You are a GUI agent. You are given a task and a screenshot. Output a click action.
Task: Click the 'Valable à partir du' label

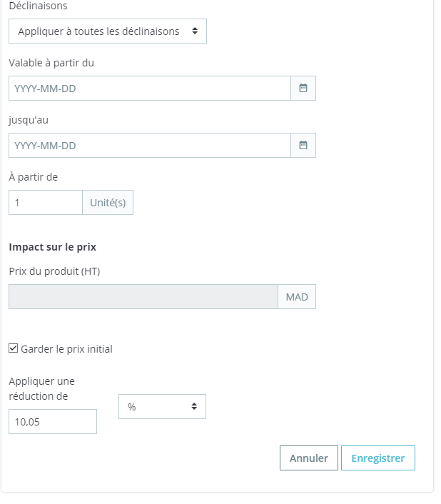coord(51,63)
